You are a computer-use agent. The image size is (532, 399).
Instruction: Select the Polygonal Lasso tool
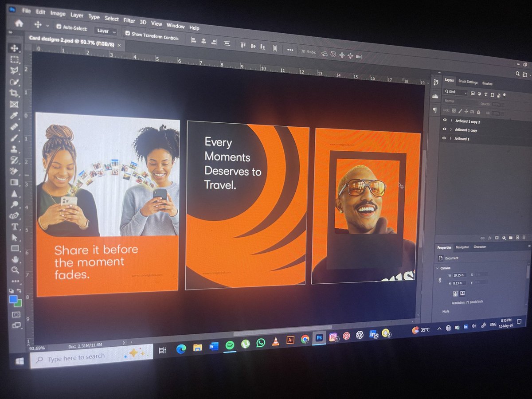(x=14, y=70)
